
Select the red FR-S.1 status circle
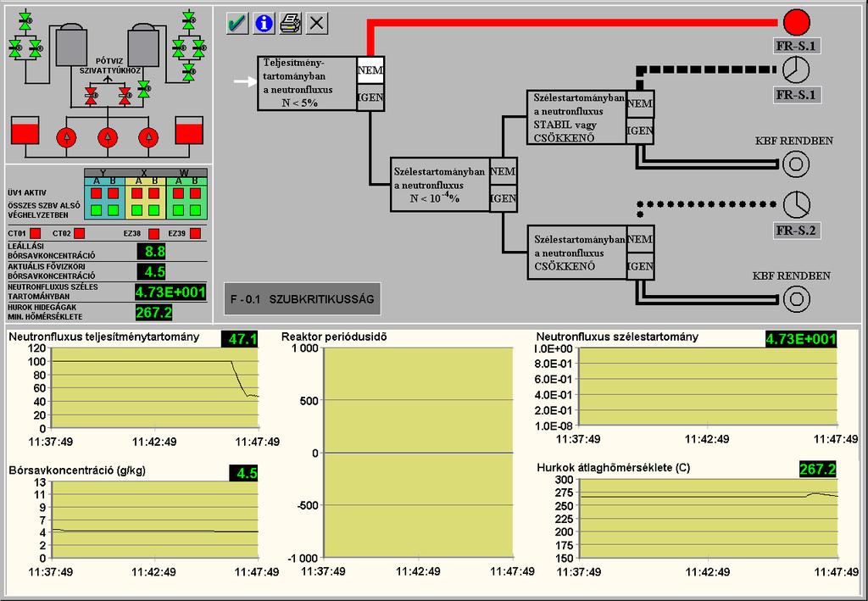pyautogui.click(x=797, y=22)
